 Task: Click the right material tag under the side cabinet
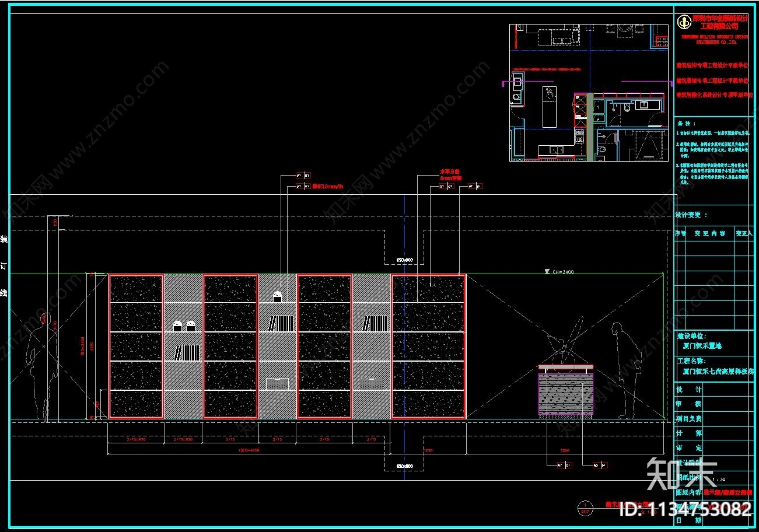tap(600, 466)
